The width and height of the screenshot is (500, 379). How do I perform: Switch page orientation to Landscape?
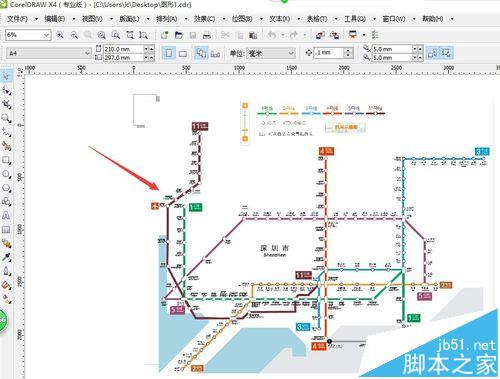pos(183,53)
